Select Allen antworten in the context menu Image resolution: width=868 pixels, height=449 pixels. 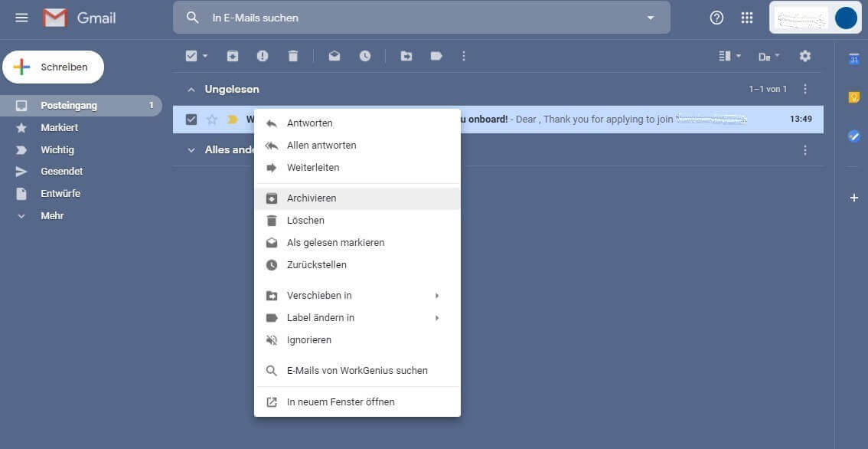(357, 146)
